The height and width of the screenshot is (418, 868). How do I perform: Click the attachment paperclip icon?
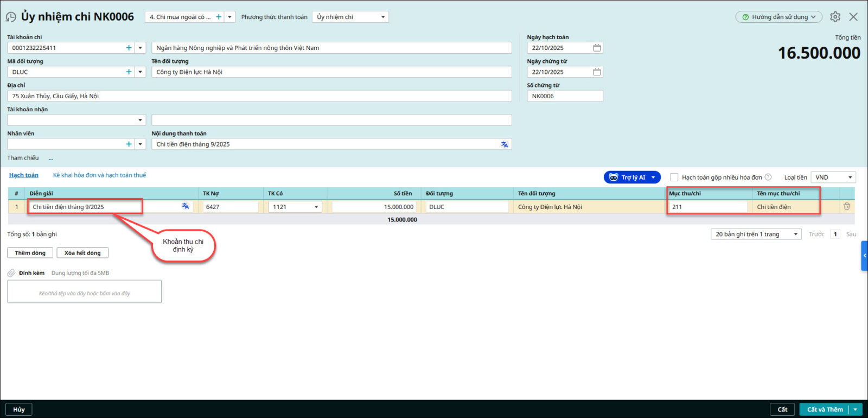coord(11,273)
